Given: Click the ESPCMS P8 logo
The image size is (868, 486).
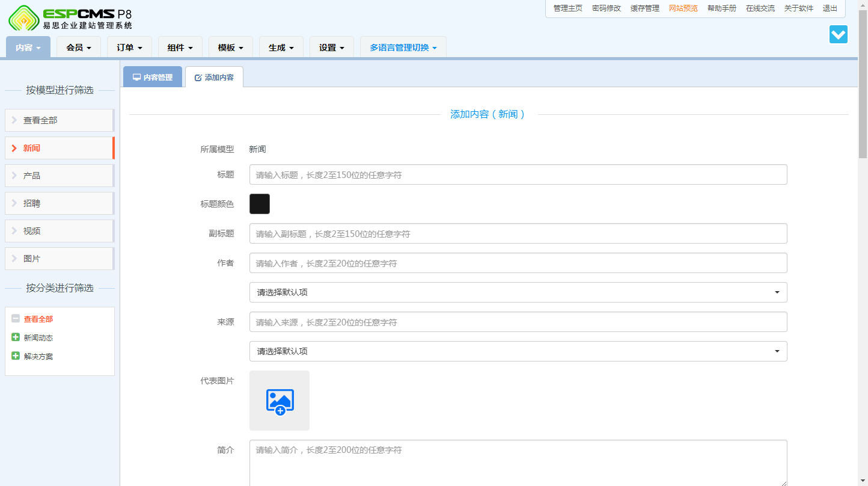Looking at the screenshot, I should click(x=70, y=18).
